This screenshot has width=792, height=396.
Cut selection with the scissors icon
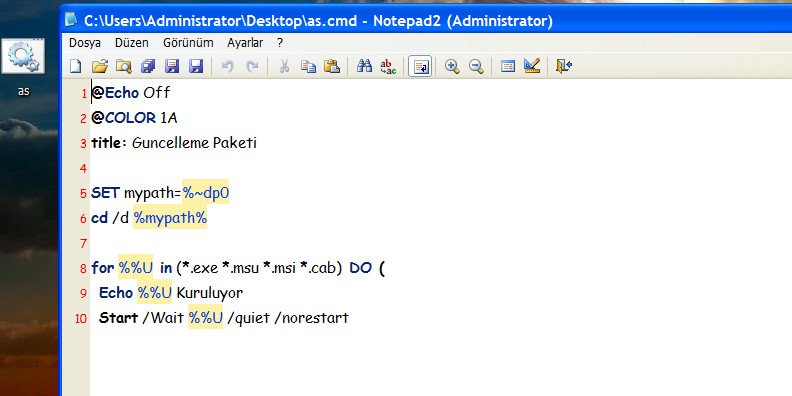point(284,66)
